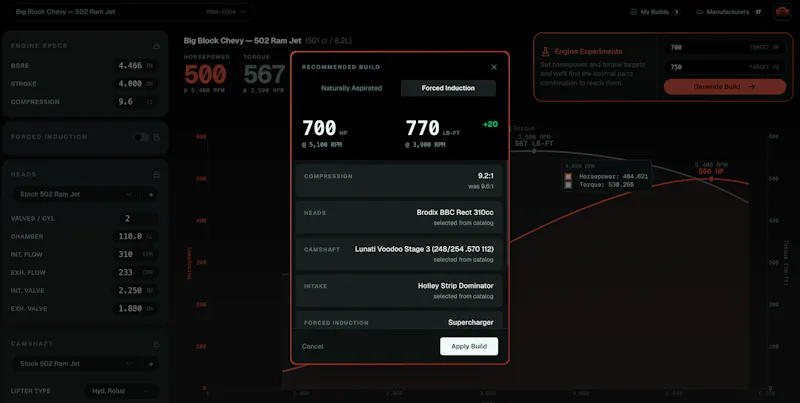Cancel the recommended build dialog
This screenshot has width=800, height=403.
pyautogui.click(x=312, y=346)
